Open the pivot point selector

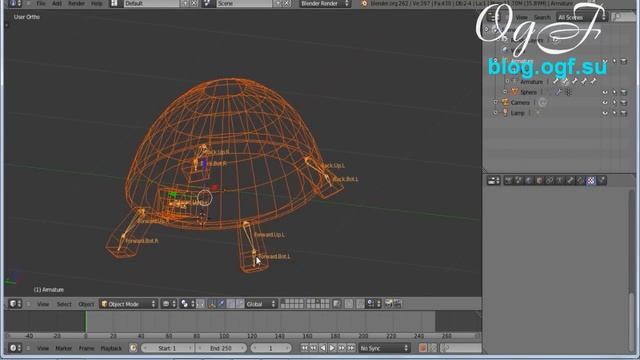[187, 304]
